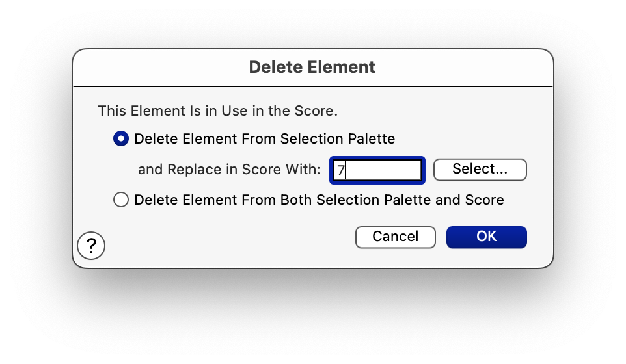The height and width of the screenshot is (364, 626).
Task: Enable the empty radio circle for Both Palette and Score
Action: point(121,200)
